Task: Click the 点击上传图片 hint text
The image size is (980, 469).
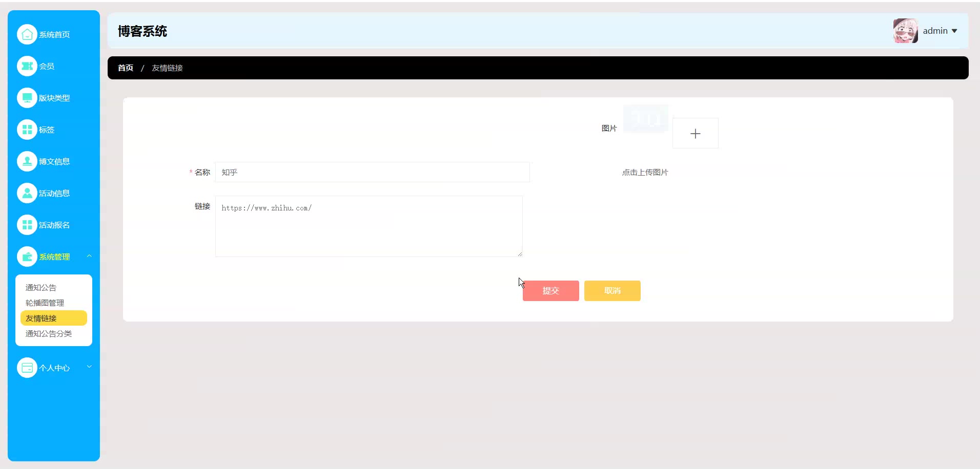Action: pos(645,173)
